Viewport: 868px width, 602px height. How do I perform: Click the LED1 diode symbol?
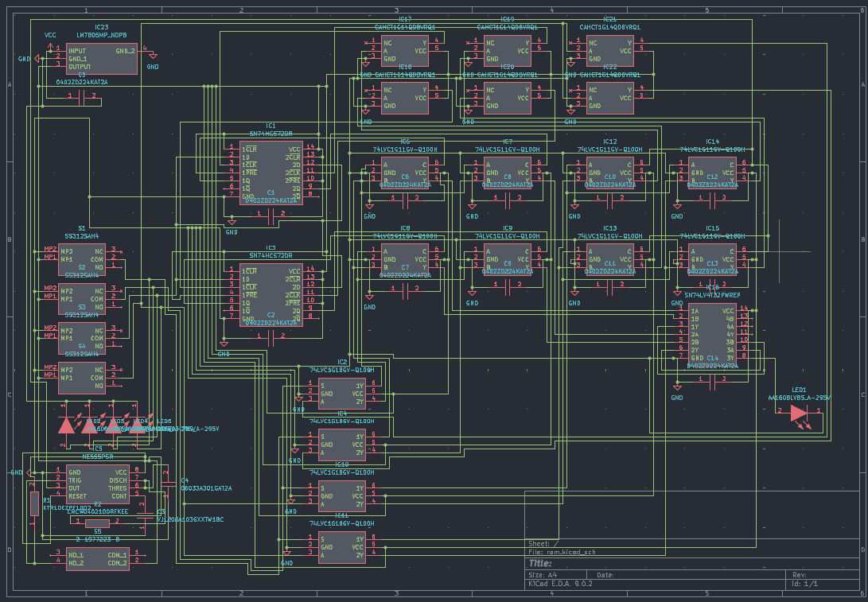[798, 412]
